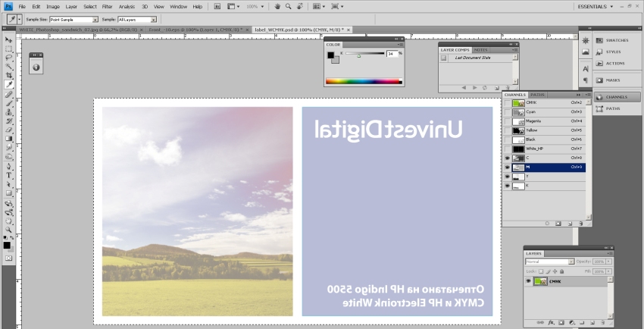This screenshot has height=329, width=644.
Task: Select the Clone Stamp tool
Action: [8, 112]
